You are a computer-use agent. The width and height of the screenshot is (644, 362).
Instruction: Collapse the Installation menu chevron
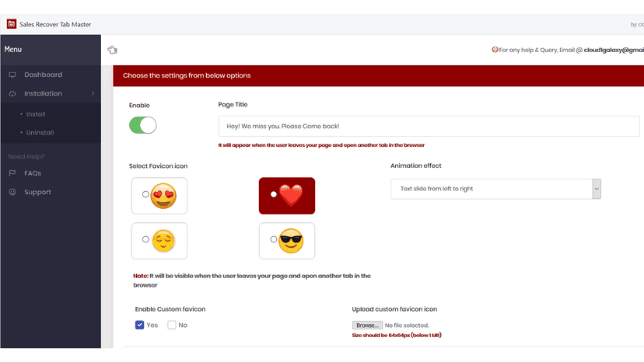(93, 93)
